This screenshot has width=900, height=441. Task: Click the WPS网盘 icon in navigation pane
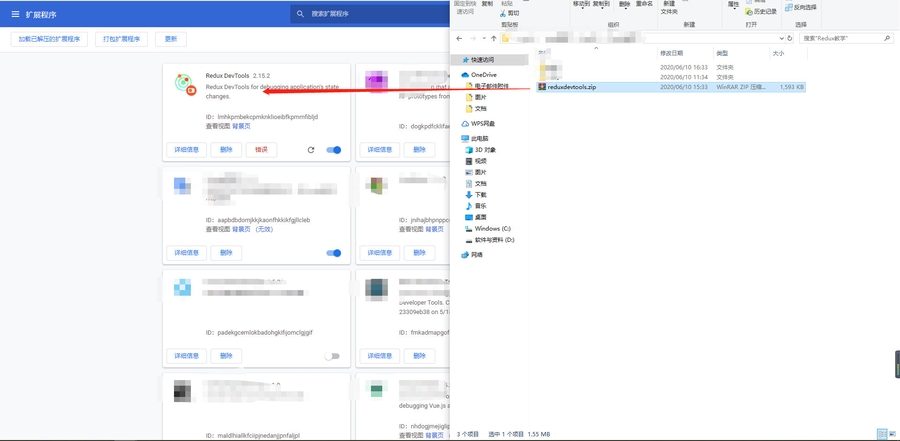click(x=465, y=124)
